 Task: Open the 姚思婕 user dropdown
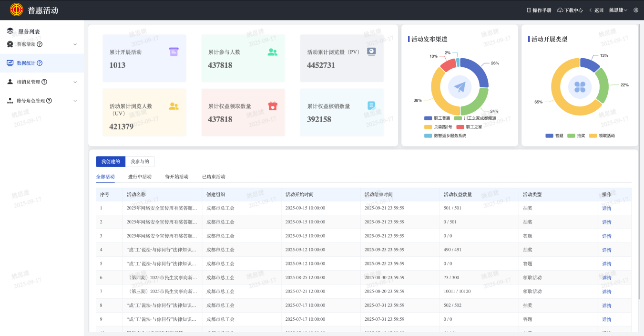[x=618, y=10]
